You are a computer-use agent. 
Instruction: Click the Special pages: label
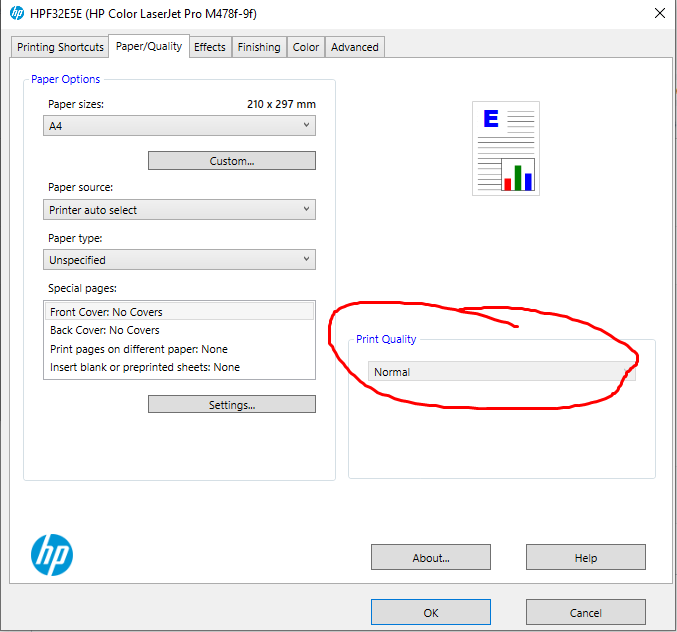pyautogui.click(x=82, y=288)
